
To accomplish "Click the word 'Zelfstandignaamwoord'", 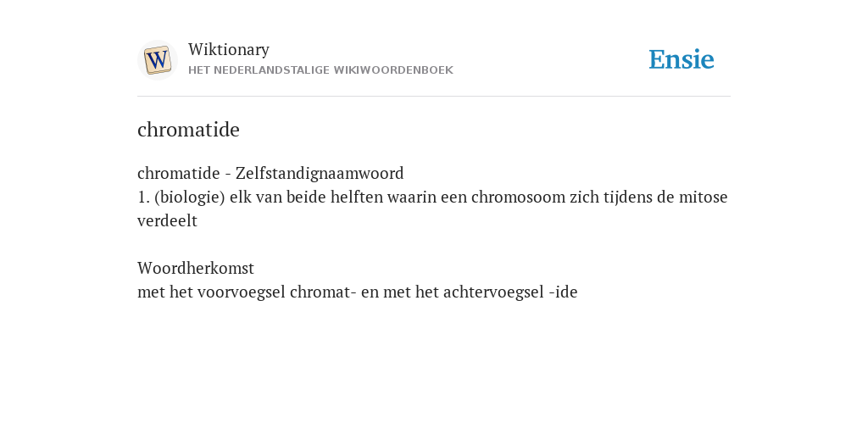I will (x=320, y=173).
